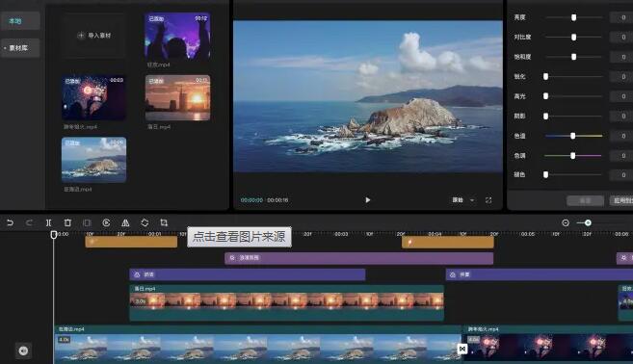Select the island sea video thumbnail
The height and width of the screenshot is (364, 633).
pyautogui.click(x=93, y=160)
